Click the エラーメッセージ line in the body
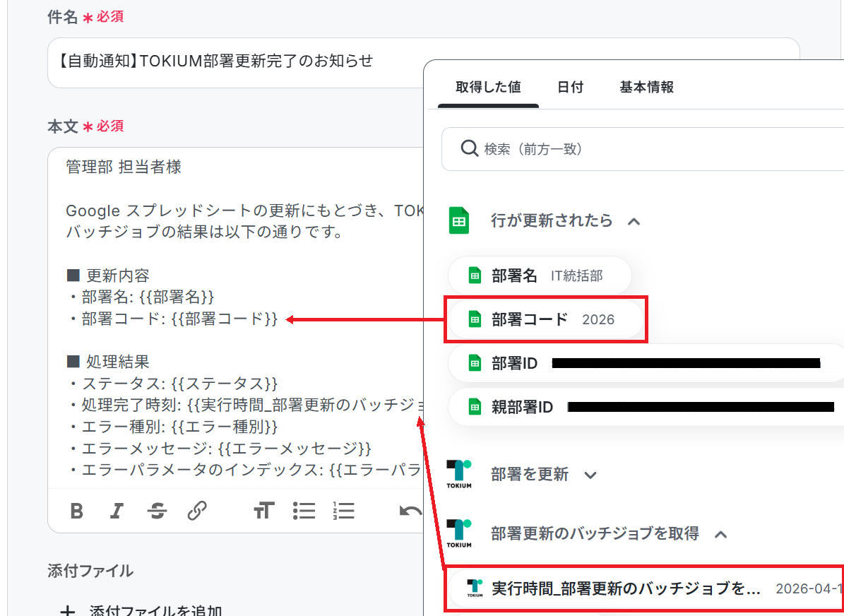 pos(219,448)
